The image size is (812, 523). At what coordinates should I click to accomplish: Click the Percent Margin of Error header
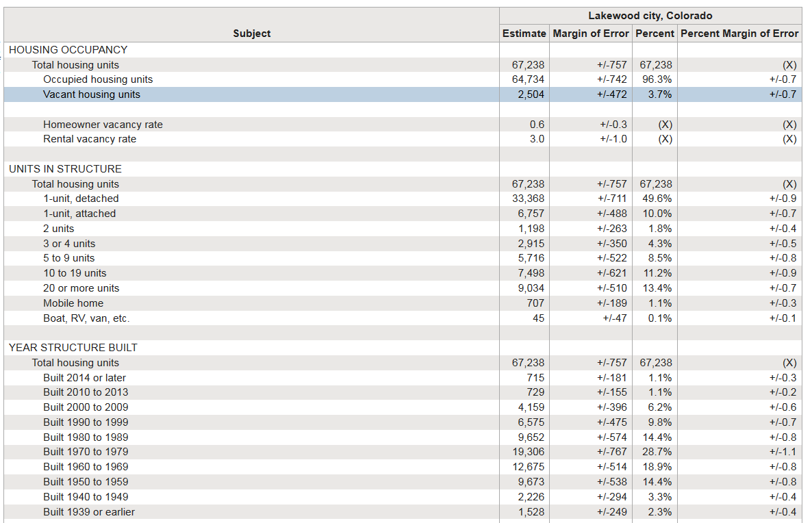[739, 34]
